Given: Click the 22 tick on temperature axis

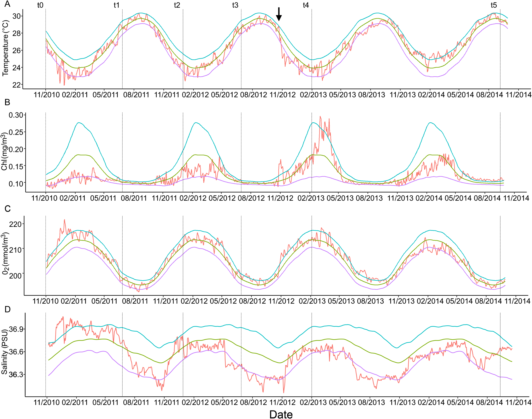Looking at the screenshot, I should click(x=17, y=85).
